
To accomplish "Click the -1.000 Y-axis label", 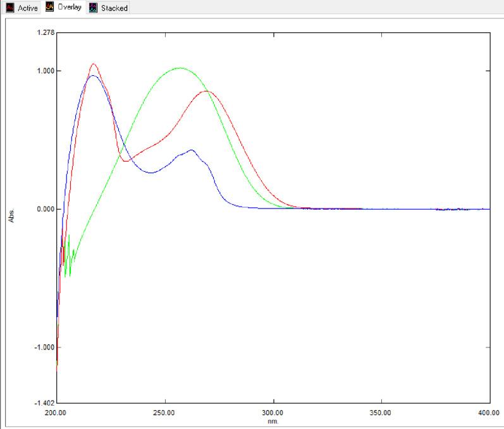I will click(x=45, y=347).
